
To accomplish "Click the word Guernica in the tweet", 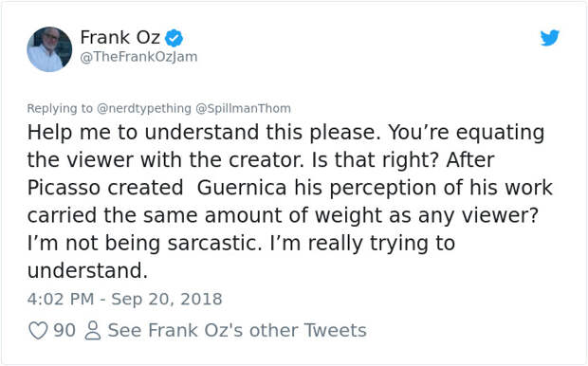I will click(242, 188).
